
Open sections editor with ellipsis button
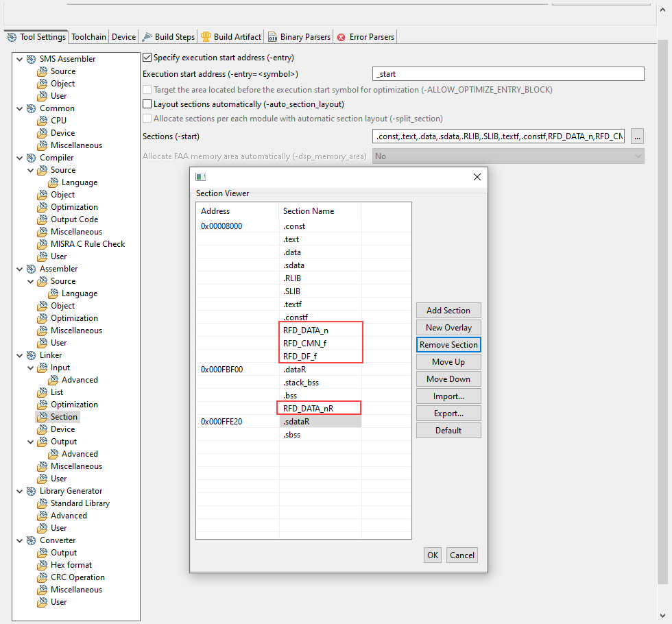[637, 136]
